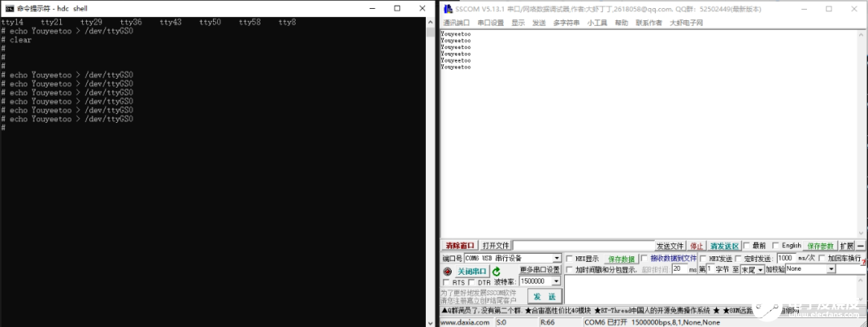Enable the 定时发送 checkbox

pyautogui.click(x=739, y=259)
